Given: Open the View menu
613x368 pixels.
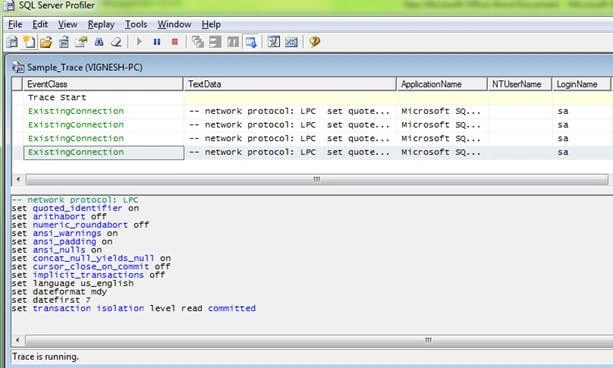Looking at the screenshot, I should (68, 24).
